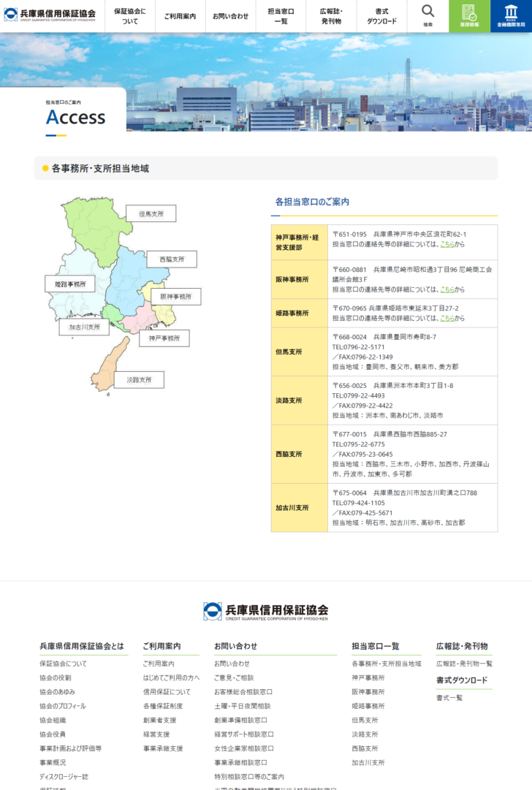532x790 pixels.
Task: Open 保証協会について menu
Action: point(130,16)
